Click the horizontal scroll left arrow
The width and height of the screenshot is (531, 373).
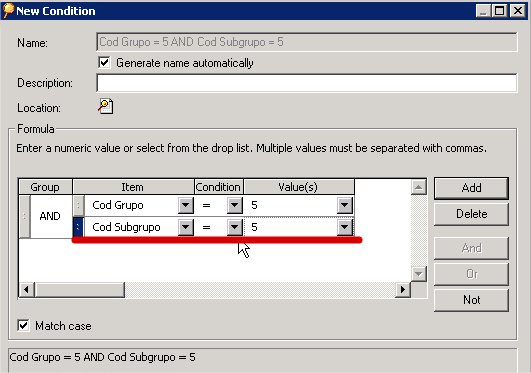[26, 290]
